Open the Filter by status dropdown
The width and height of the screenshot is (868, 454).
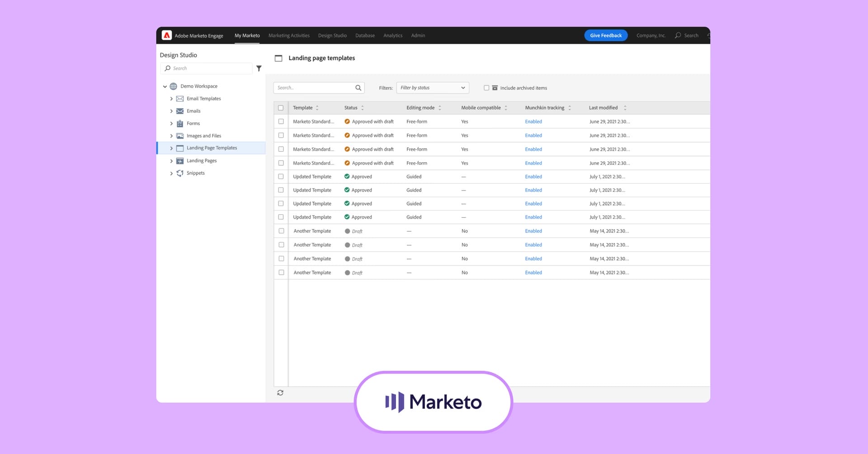(432, 87)
